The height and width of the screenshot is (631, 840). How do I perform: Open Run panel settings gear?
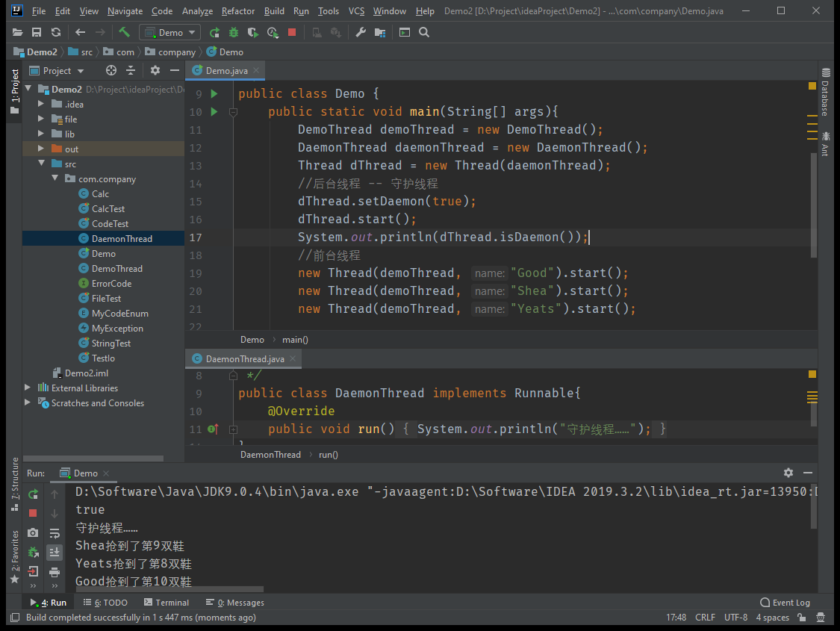point(788,473)
